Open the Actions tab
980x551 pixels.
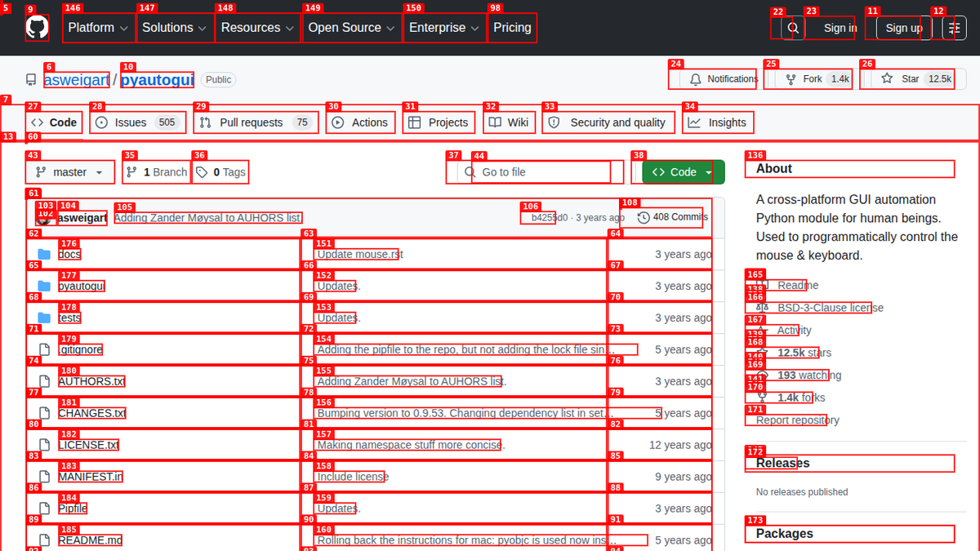click(x=360, y=122)
